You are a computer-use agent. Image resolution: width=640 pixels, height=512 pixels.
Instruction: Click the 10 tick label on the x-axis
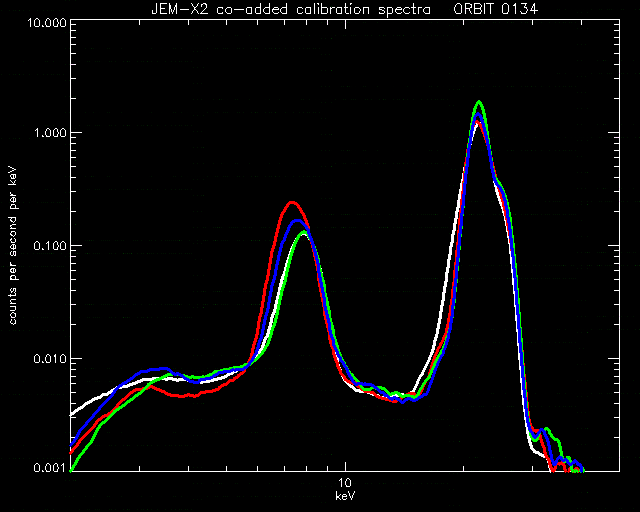345,483
